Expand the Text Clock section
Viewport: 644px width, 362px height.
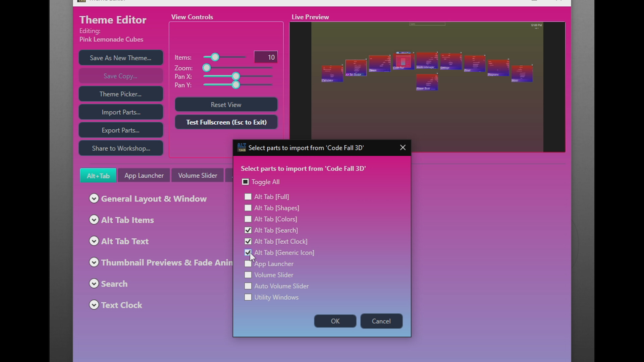[94, 305]
